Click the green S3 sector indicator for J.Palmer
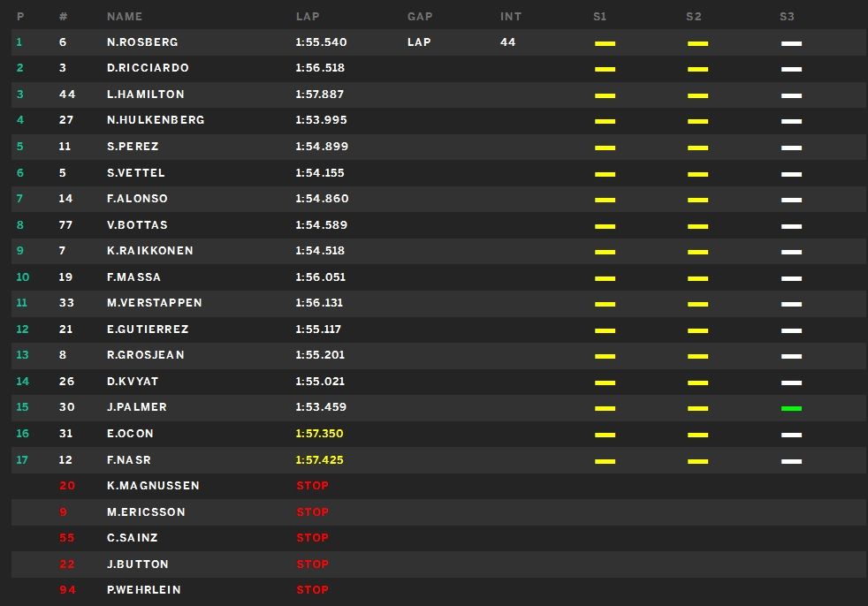 click(791, 408)
